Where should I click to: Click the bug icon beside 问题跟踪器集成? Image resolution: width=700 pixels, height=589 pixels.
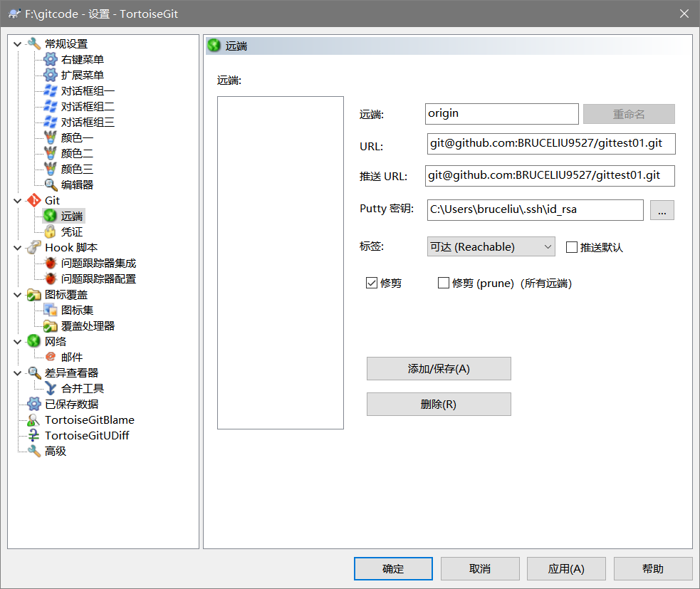51,263
